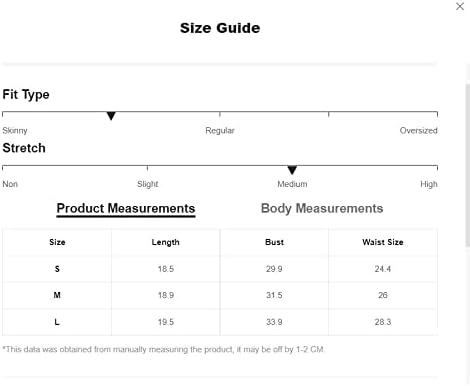This screenshot has width=470, height=386.
Task: Click the Waist Size column header
Action: [383, 242]
